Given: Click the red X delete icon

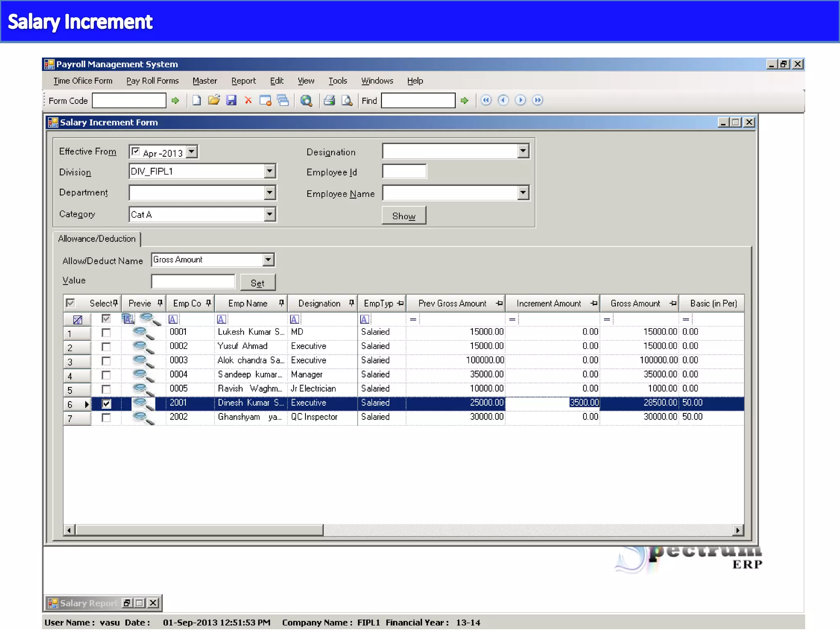Looking at the screenshot, I should coord(248,100).
